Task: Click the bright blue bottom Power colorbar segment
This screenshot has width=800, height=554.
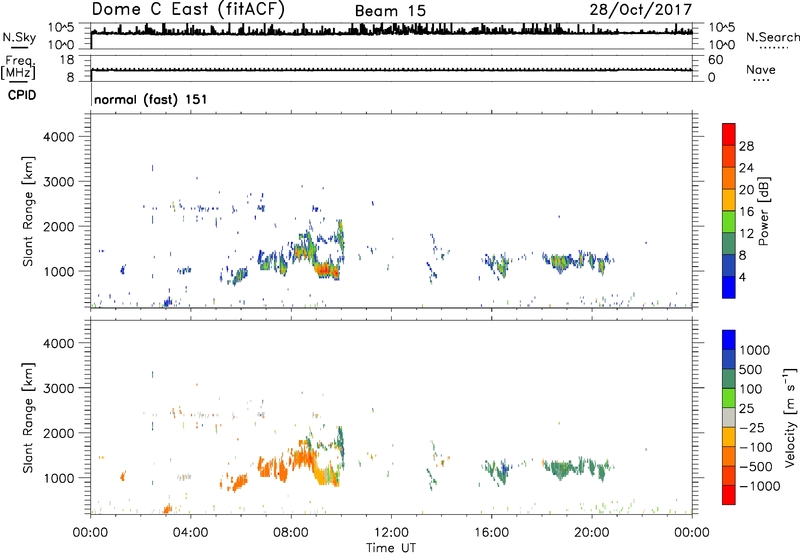Action: 729,287
